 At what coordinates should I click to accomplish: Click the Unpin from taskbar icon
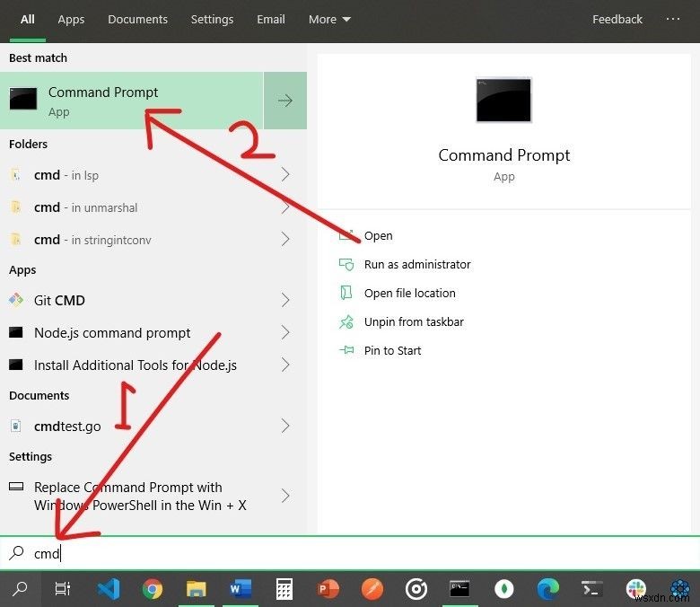(346, 321)
